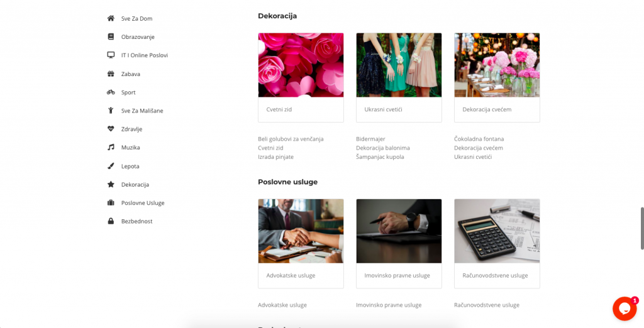
Task: Click the page vertical scrollbar thumb
Action: 642,229
